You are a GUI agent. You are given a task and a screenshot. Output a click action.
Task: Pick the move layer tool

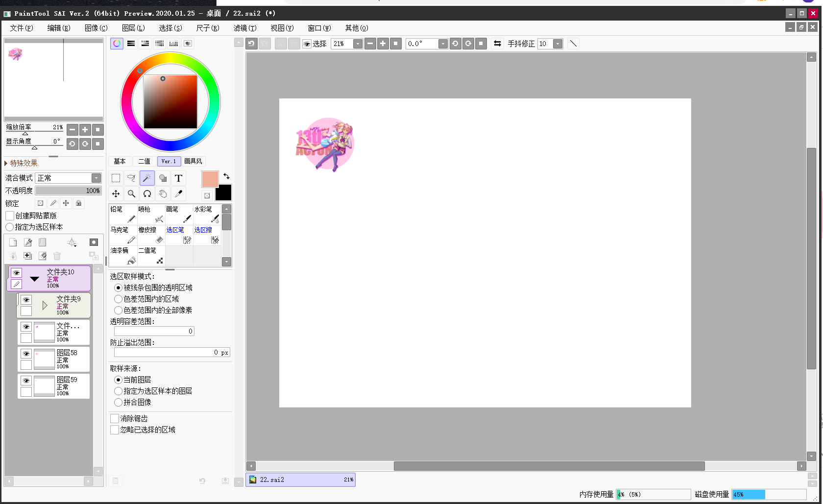(116, 194)
